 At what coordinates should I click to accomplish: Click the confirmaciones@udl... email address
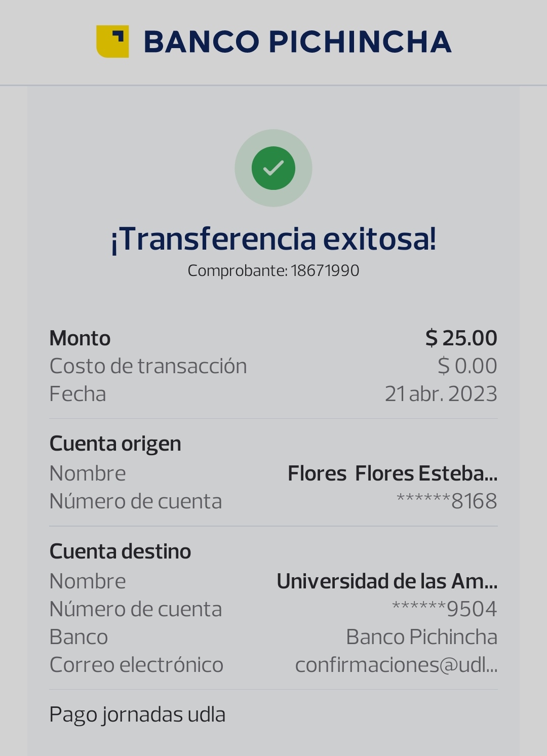(x=396, y=665)
